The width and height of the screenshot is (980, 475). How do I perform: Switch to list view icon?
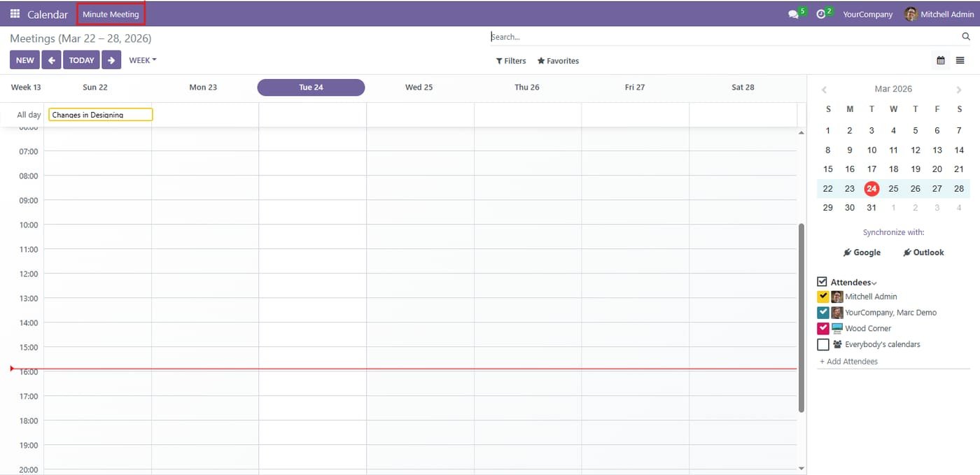pos(960,61)
